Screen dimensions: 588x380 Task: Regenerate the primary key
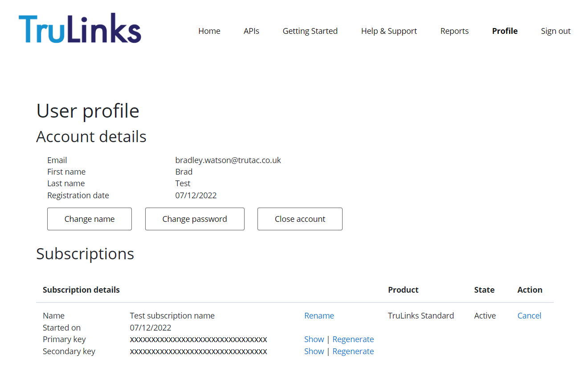click(x=353, y=339)
